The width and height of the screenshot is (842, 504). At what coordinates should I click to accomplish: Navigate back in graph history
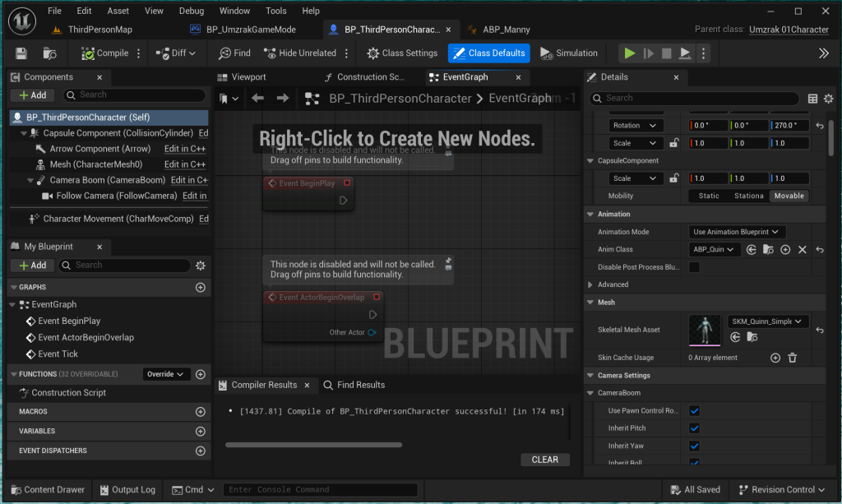coord(257,98)
